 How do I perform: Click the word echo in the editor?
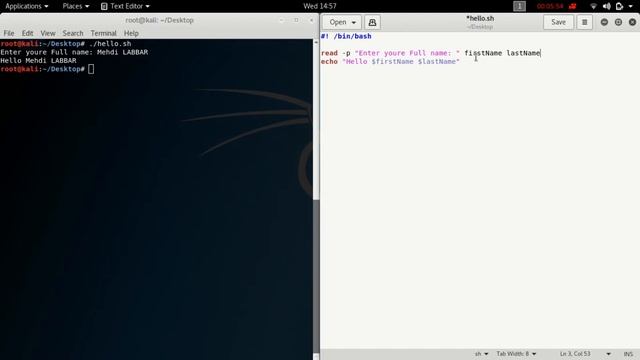coord(329,62)
